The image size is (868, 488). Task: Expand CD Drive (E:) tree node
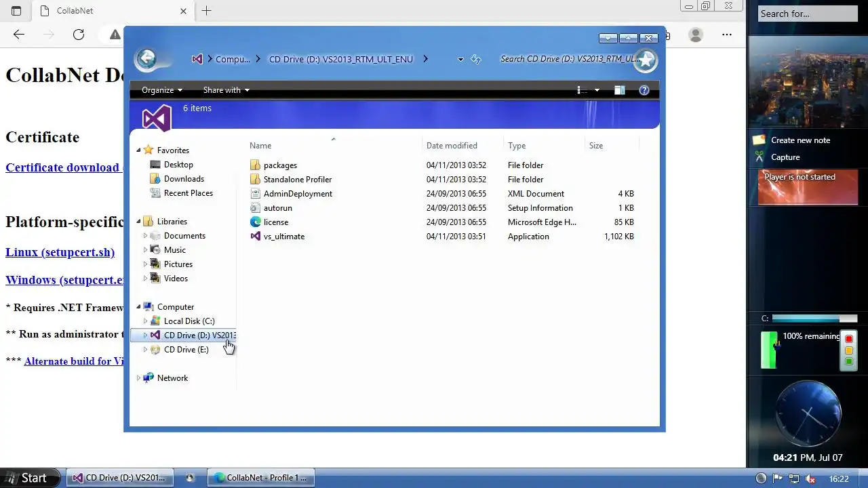click(x=145, y=350)
